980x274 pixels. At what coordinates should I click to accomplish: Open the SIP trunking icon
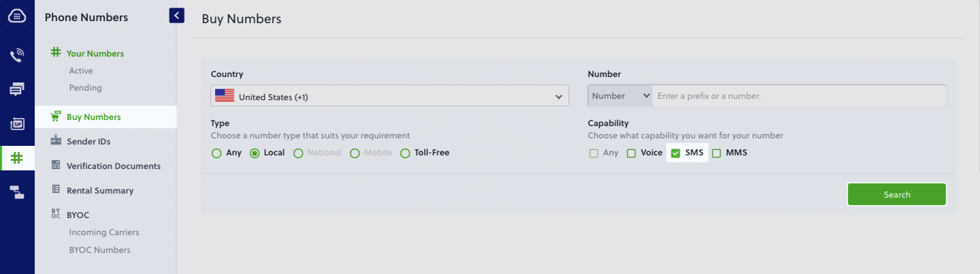[17, 123]
